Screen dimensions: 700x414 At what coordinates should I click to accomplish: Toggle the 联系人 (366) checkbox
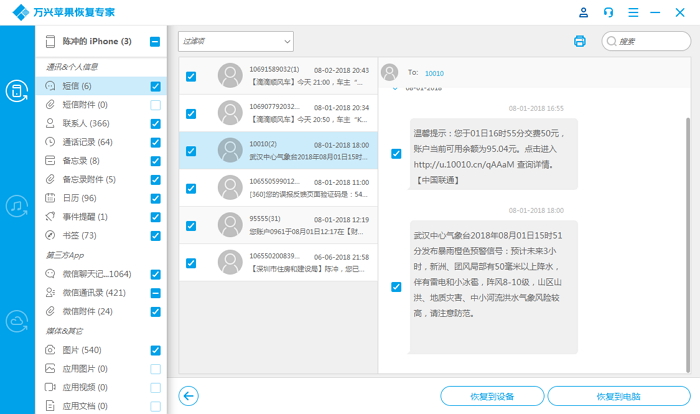[155, 123]
